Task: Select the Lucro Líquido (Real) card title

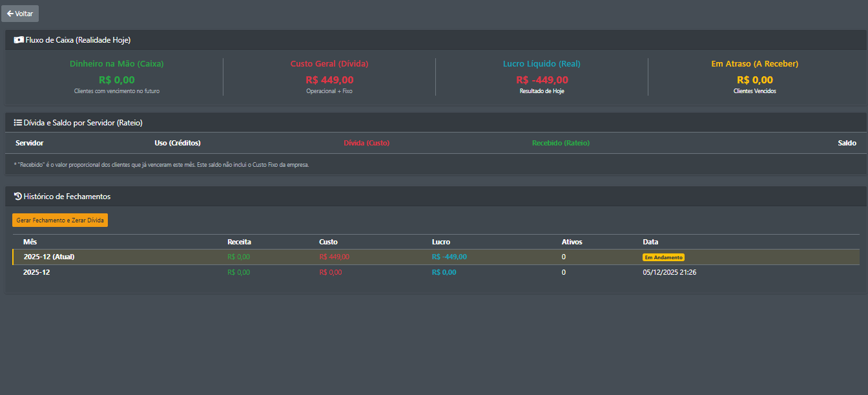Action: pos(542,64)
